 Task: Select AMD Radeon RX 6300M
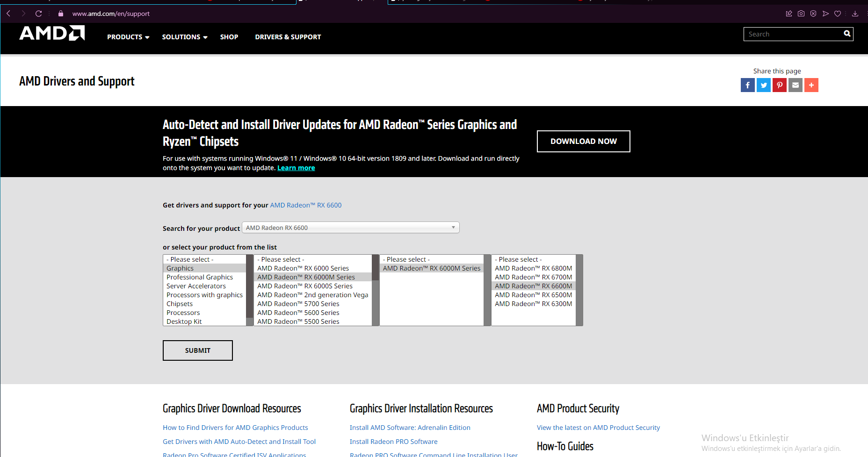[x=534, y=304]
